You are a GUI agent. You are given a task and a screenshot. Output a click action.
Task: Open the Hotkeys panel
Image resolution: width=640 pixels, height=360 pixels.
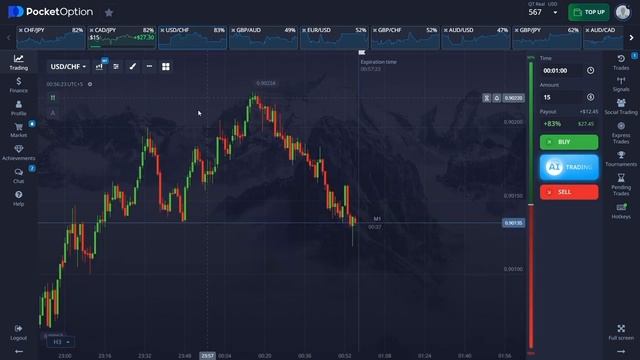click(x=621, y=211)
